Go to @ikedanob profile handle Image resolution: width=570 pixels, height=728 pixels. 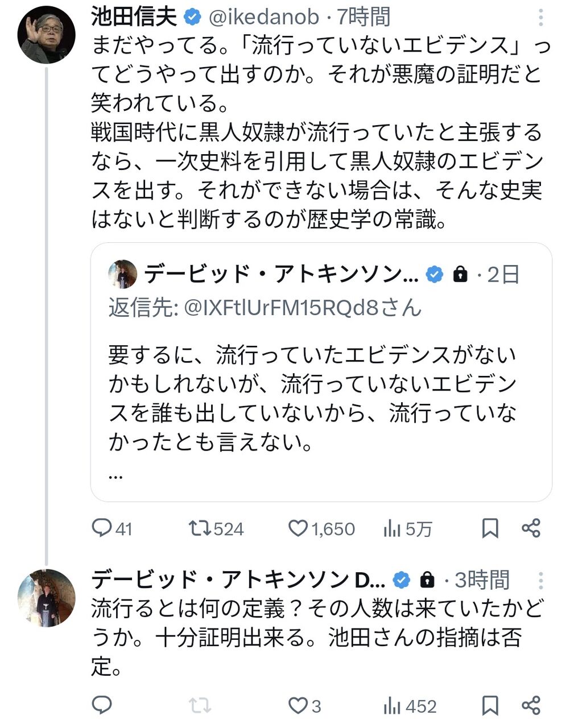point(264,18)
